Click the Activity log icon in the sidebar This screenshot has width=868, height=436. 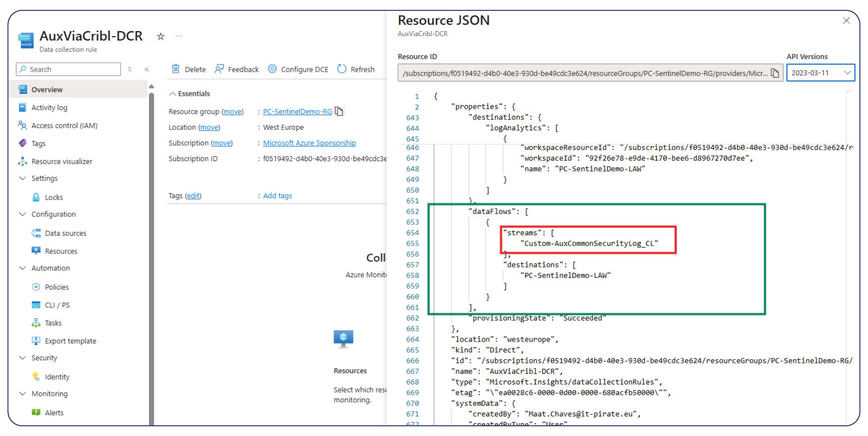click(22, 107)
